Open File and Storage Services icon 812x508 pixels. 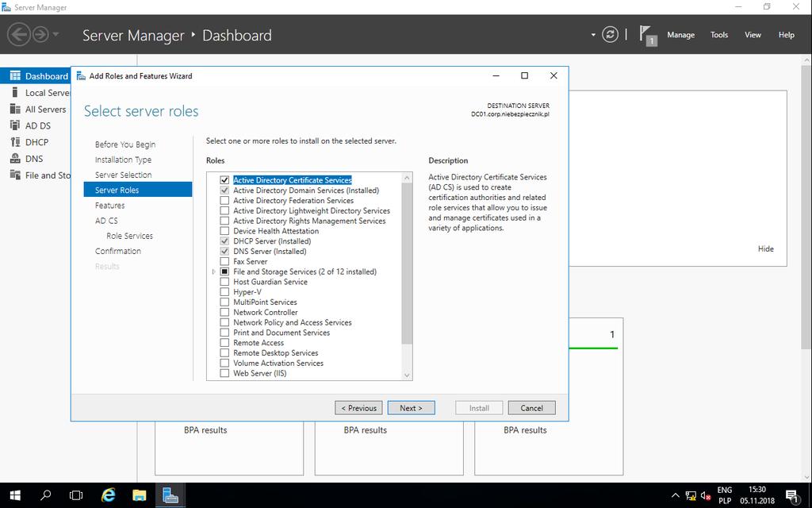[15, 175]
